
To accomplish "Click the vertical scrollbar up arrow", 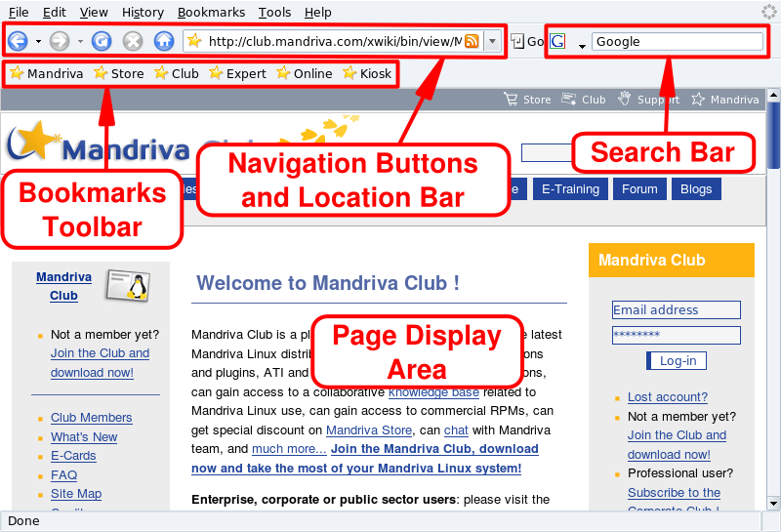I will [773, 94].
